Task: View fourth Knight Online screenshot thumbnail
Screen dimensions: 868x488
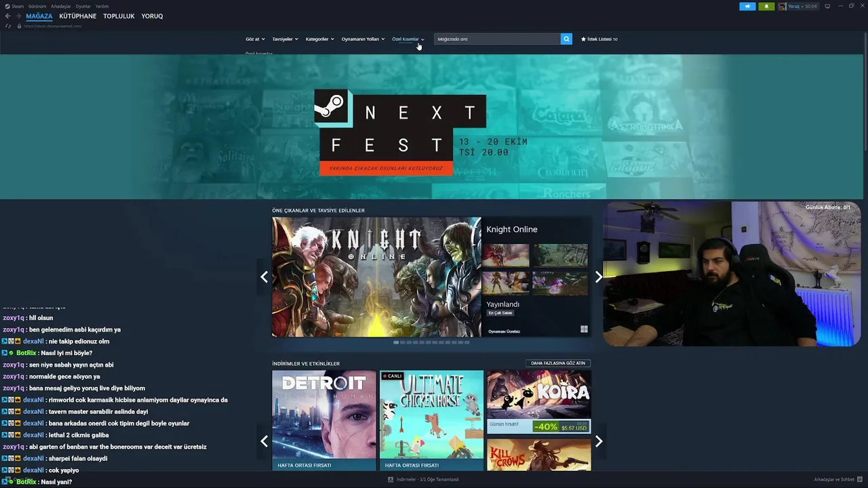Action: (560, 283)
